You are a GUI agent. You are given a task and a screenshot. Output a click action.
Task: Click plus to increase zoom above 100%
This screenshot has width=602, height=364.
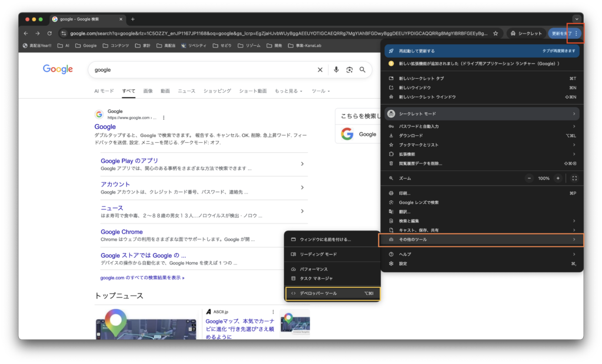[x=558, y=178]
